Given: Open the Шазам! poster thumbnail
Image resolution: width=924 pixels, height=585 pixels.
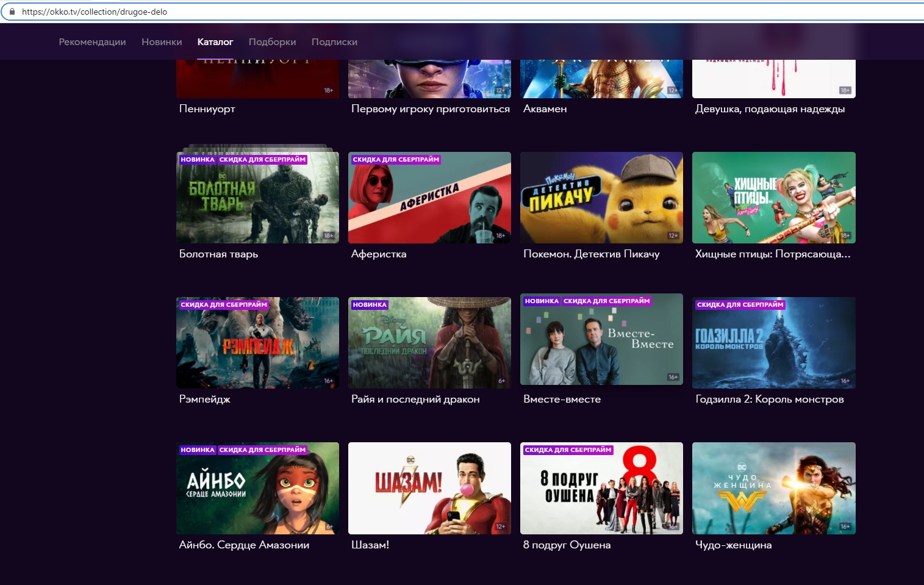Looking at the screenshot, I should click(429, 488).
